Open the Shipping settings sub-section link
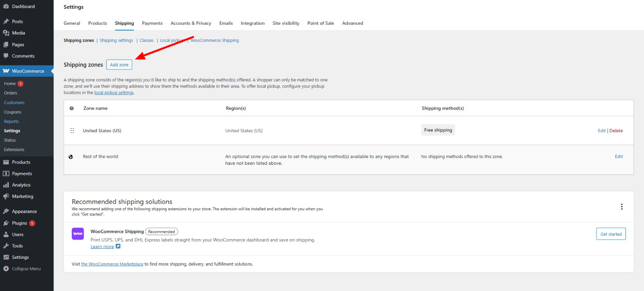Viewport: 644px width, 291px height. tap(116, 41)
